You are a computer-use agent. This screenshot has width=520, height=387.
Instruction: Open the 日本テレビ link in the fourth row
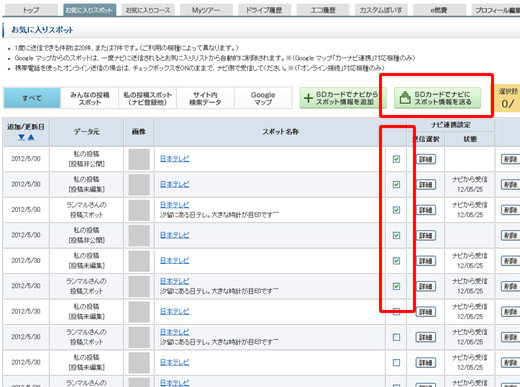click(x=175, y=235)
